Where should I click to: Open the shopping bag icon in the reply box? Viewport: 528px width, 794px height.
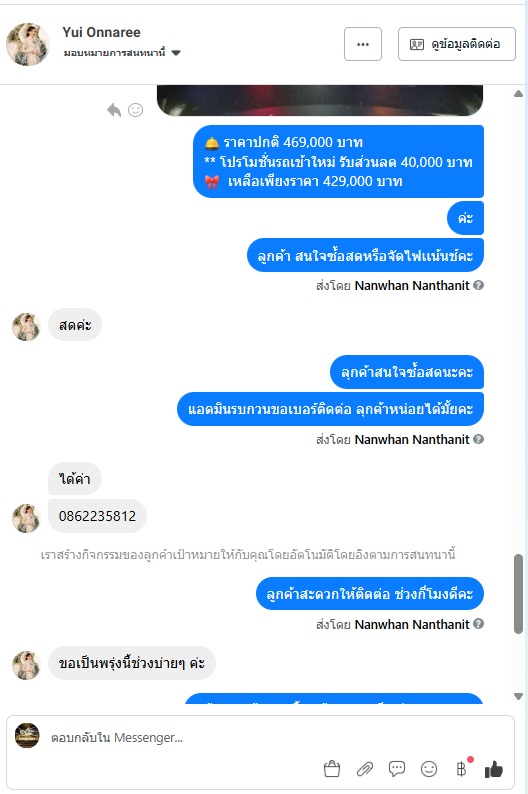tap(332, 769)
